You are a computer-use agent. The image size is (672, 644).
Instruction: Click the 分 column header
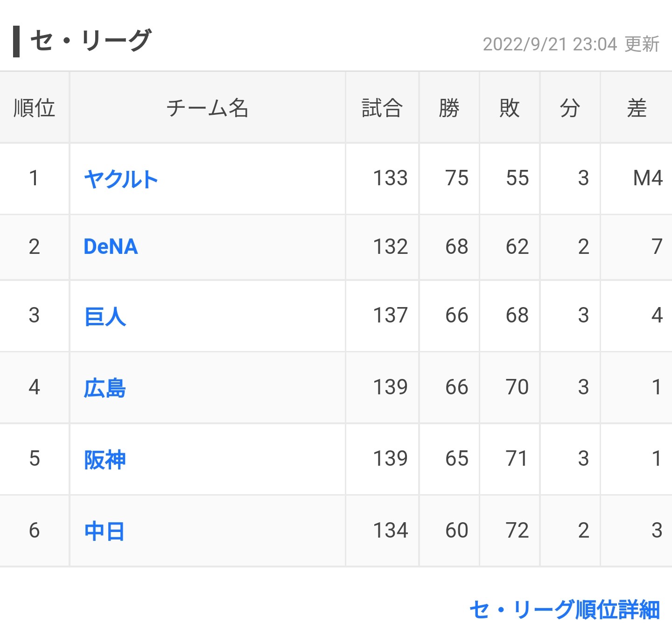tap(570, 108)
